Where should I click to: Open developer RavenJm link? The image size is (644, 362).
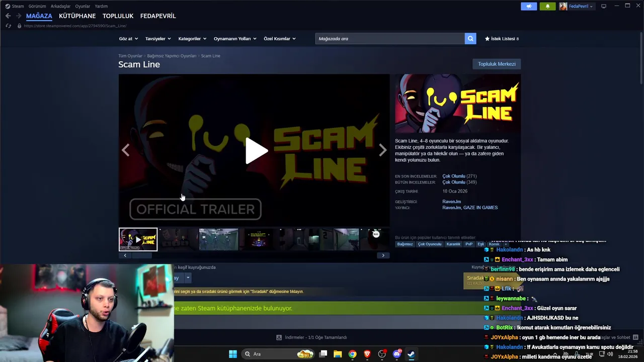pyautogui.click(x=451, y=202)
